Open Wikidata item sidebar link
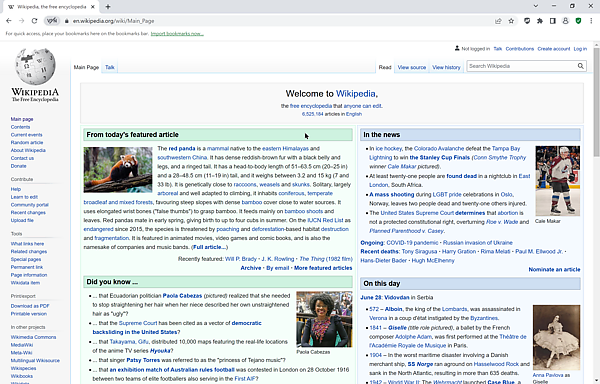Screen dimensions: 600x384 pos(25,283)
